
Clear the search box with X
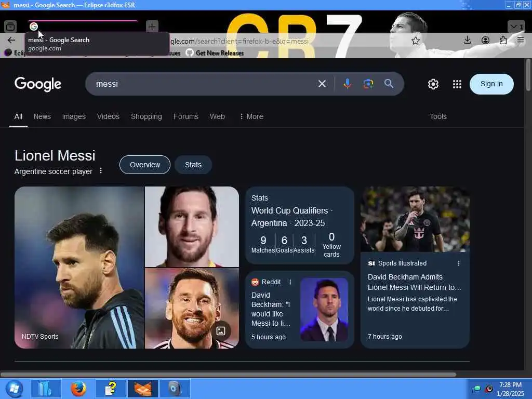click(x=322, y=84)
